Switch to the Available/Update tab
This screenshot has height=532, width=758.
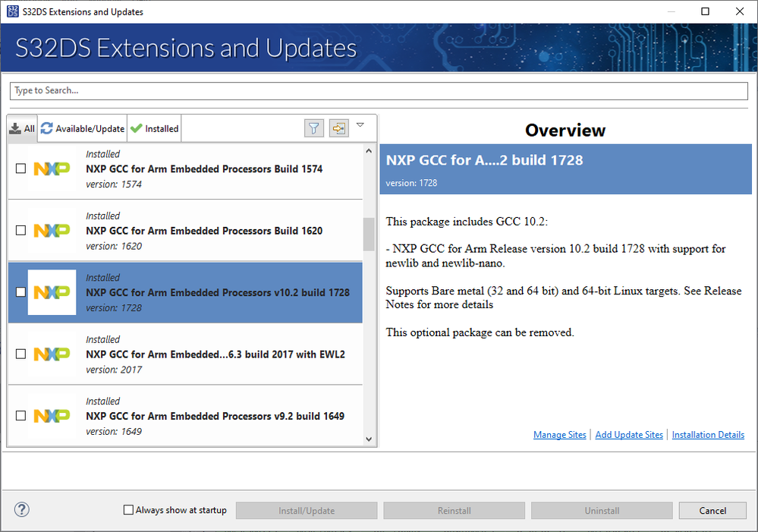(x=83, y=129)
